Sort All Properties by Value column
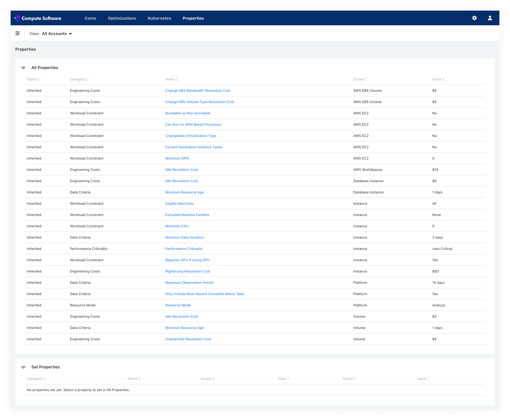This screenshot has height=420, width=510. point(438,79)
